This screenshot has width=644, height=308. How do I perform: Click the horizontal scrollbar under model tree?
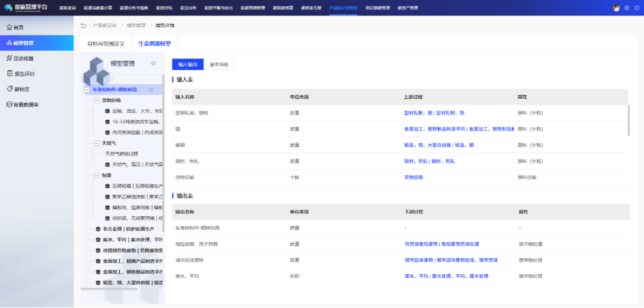tap(119, 289)
